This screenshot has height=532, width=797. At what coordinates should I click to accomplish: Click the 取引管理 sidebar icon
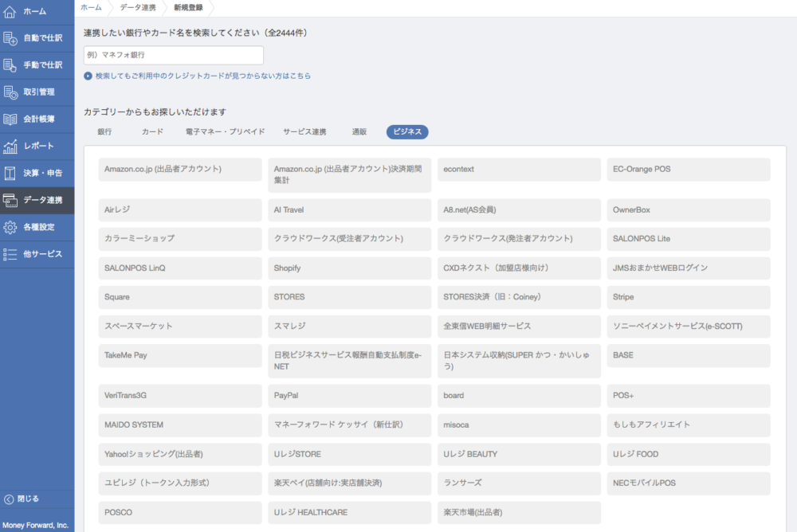pyautogui.click(x=10, y=92)
